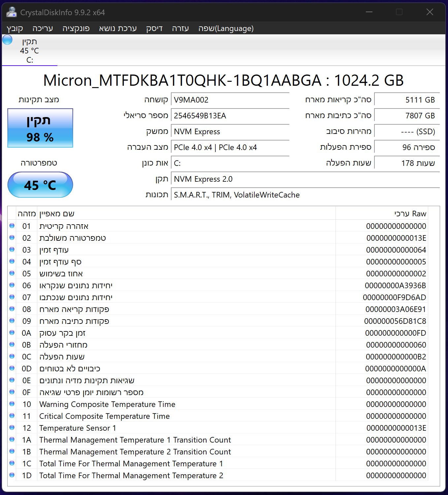
Task: Click status dot for attribute 07 row
Action: coord(12,297)
